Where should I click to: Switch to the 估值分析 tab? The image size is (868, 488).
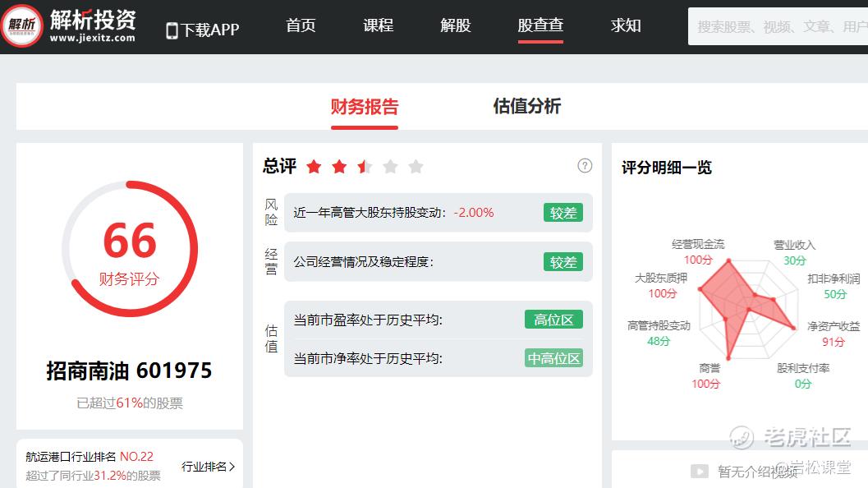[x=527, y=106]
